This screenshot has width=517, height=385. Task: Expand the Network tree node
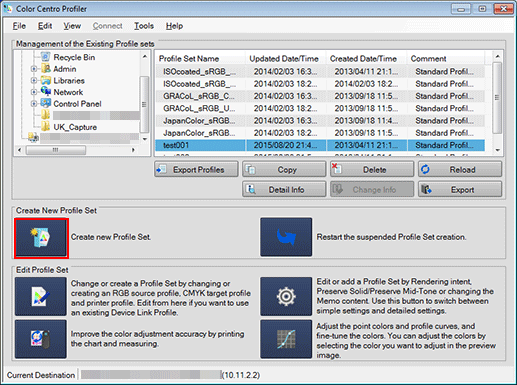point(34,92)
